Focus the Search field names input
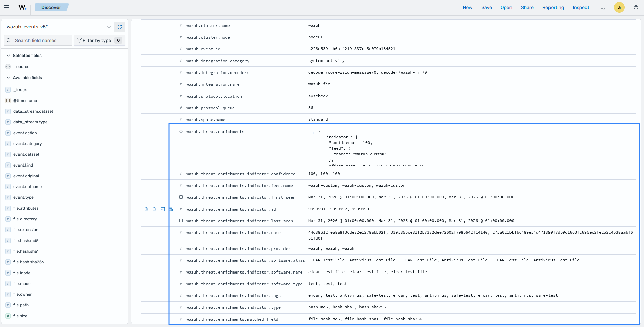 38,40
